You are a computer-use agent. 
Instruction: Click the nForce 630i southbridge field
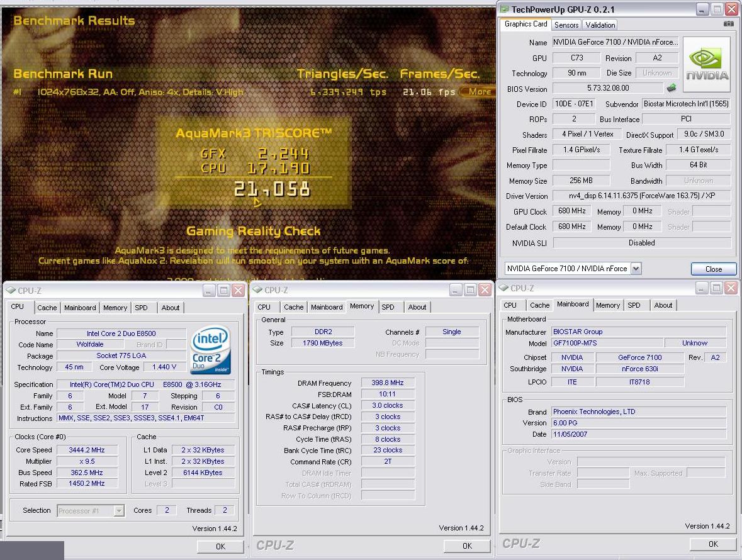coord(640,369)
